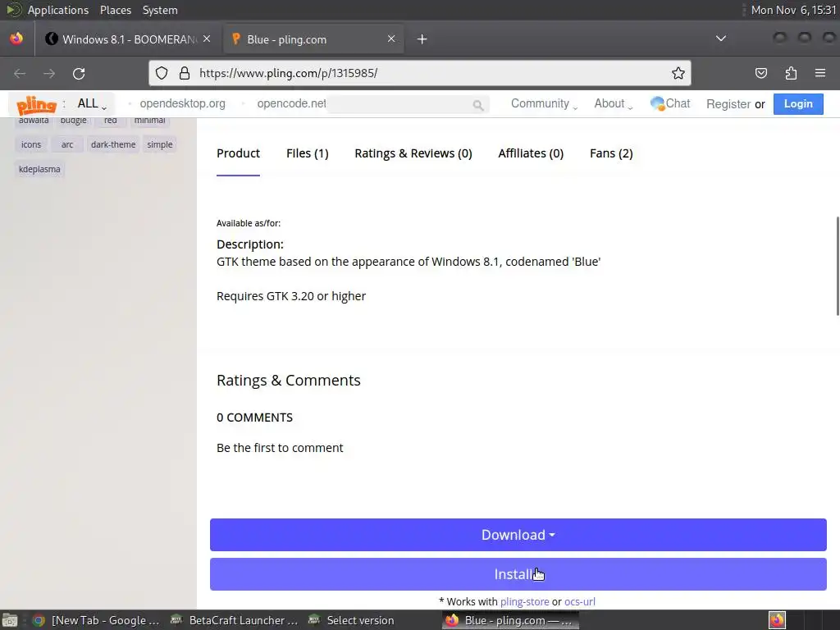This screenshot has height=630, width=840.
Task: Click the '0 COMMENTS' heading text
Action: tap(254, 418)
